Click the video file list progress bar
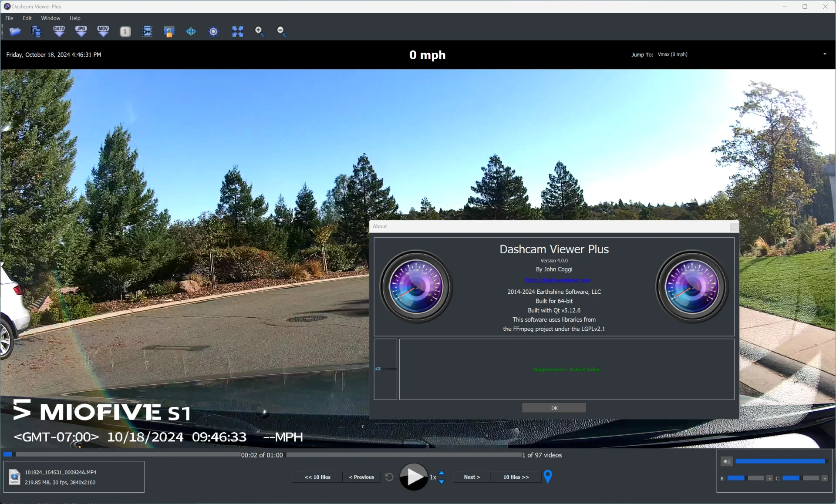The image size is (836, 504). (404, 455)
